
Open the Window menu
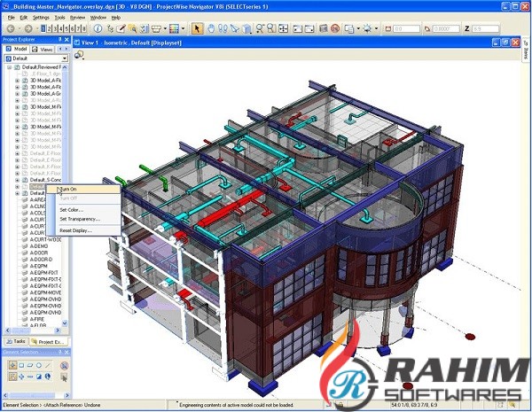coord(98,18)
